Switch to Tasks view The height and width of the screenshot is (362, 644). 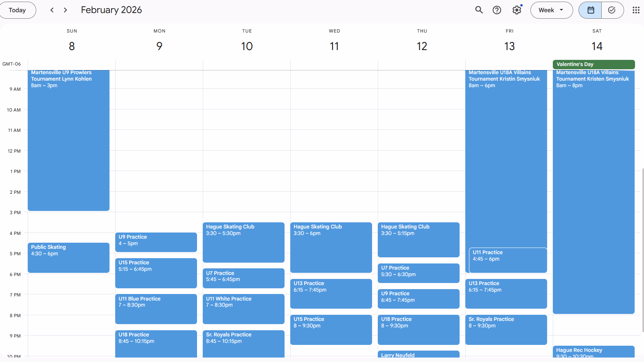pos(612,10)
